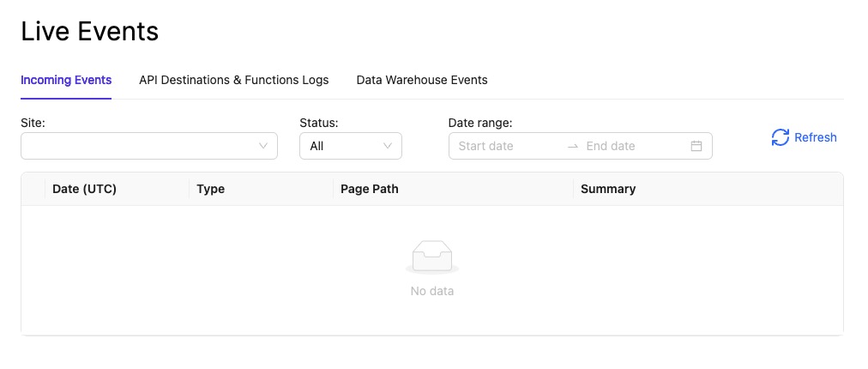Click the Live Events page heading
The height and width of the screenshot is (369, 868).
(x=90, y=31)
